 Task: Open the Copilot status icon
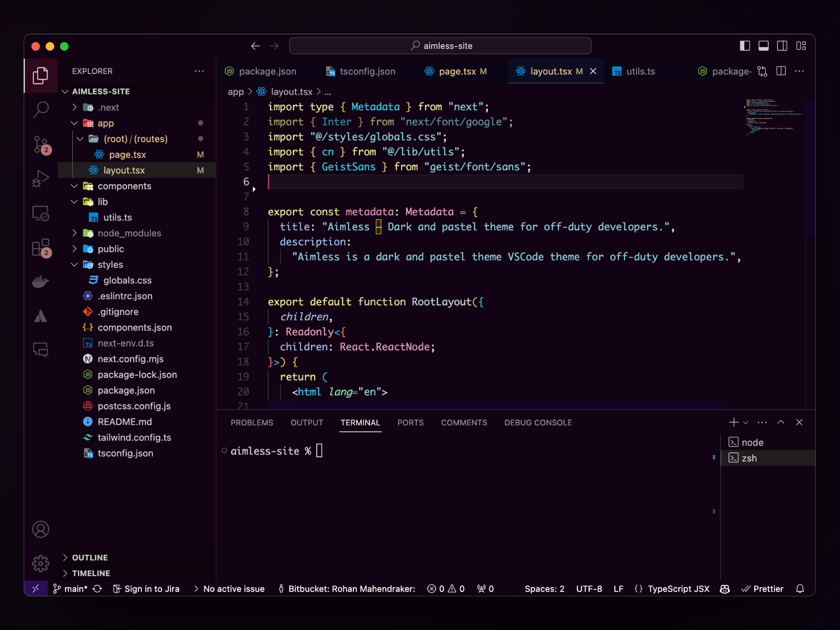click(x=725, y=589)
